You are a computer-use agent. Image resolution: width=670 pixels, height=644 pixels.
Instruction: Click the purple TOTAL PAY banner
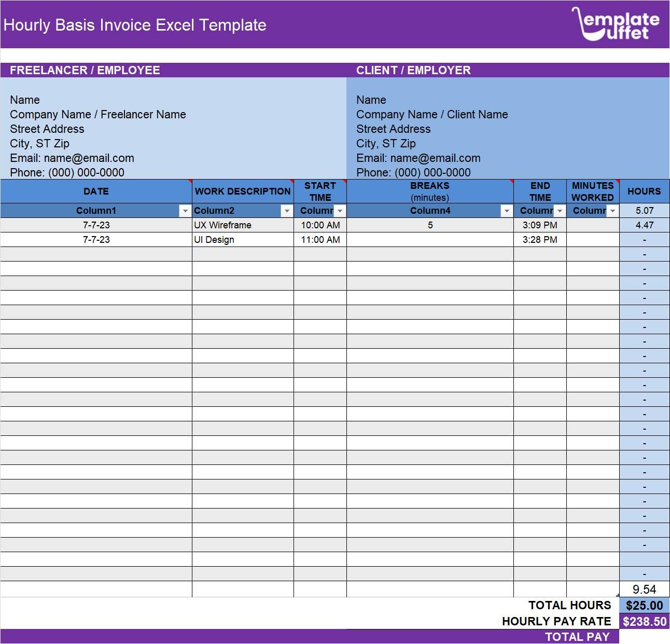577,637
